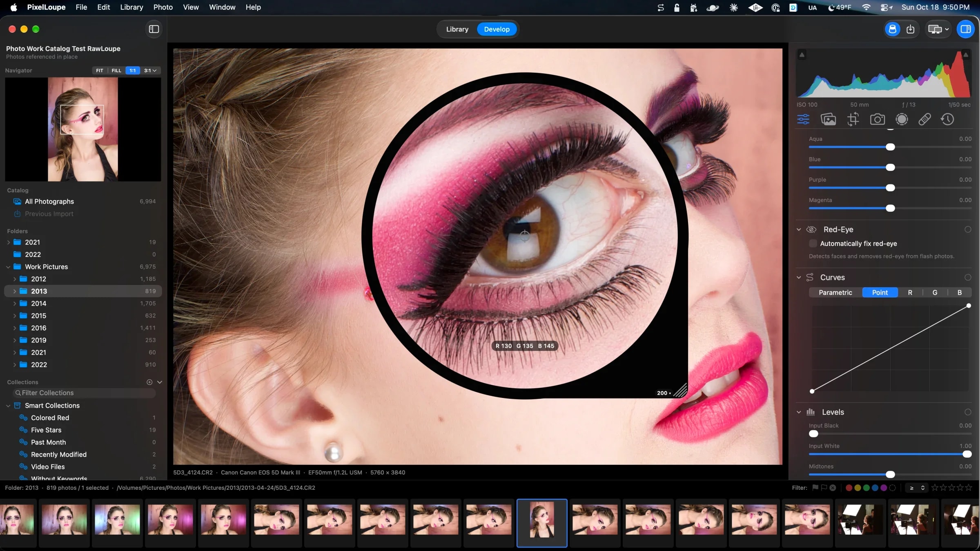Image resolution: width=980 pixels, height=551 pixels.
Task: Select the radial mask circle tool
Action: tap(902, 119)
